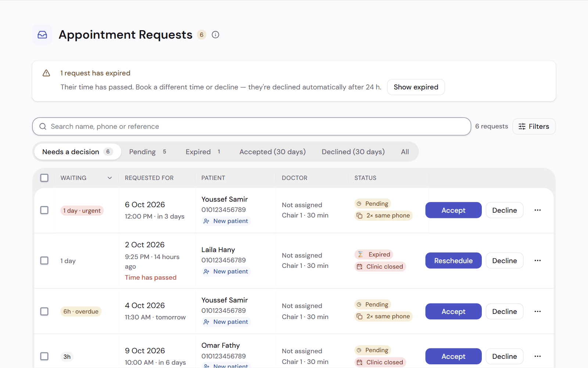Click the hourglass icon in the Expired badge
The image size is (588, 368).
point(361,254)
